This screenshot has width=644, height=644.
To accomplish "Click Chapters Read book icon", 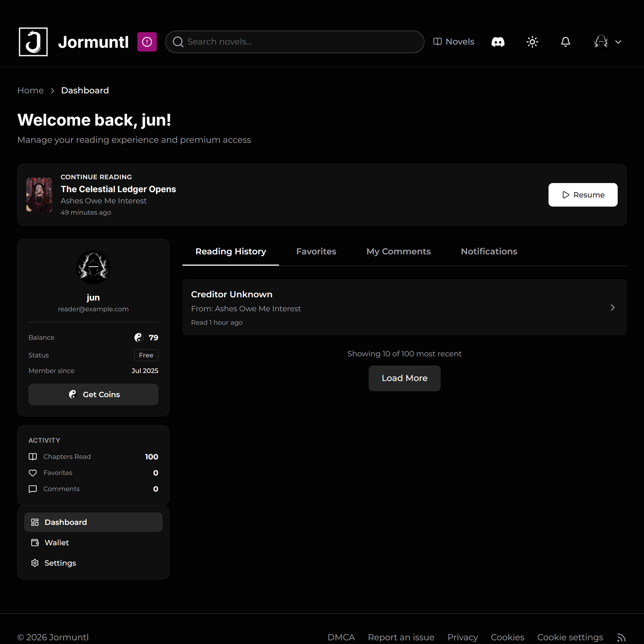I will pos(33,456).
